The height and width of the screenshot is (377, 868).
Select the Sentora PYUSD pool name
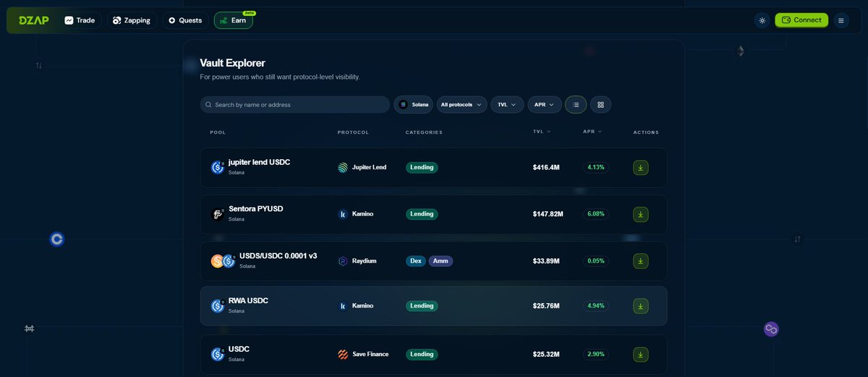click(x=256, y=208)
